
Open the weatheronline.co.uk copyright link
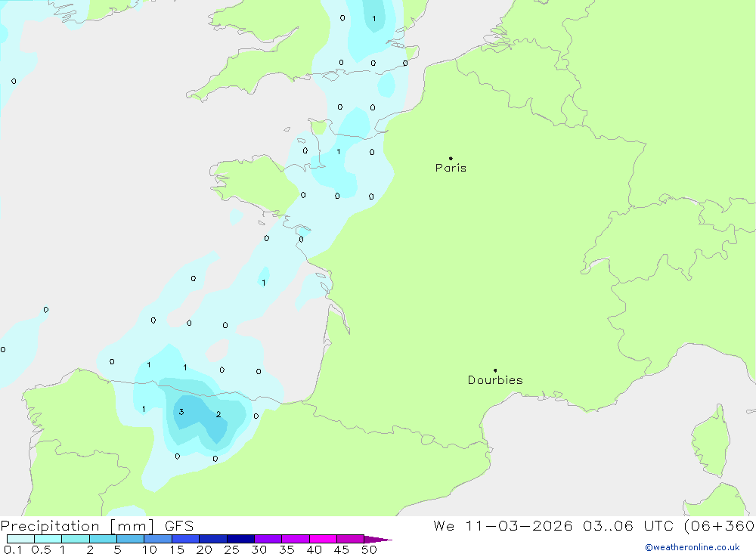692,547
